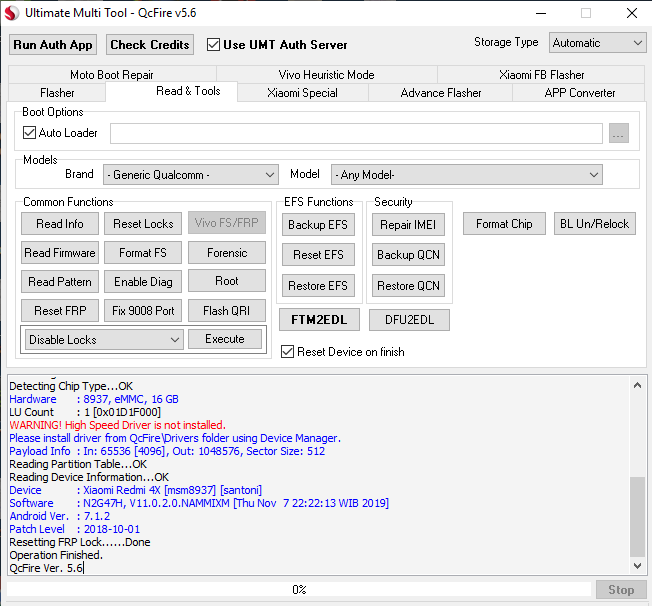The image size is (652, 606).
Task: Click the Operation Finished log line
Action: tap(56, 555)
